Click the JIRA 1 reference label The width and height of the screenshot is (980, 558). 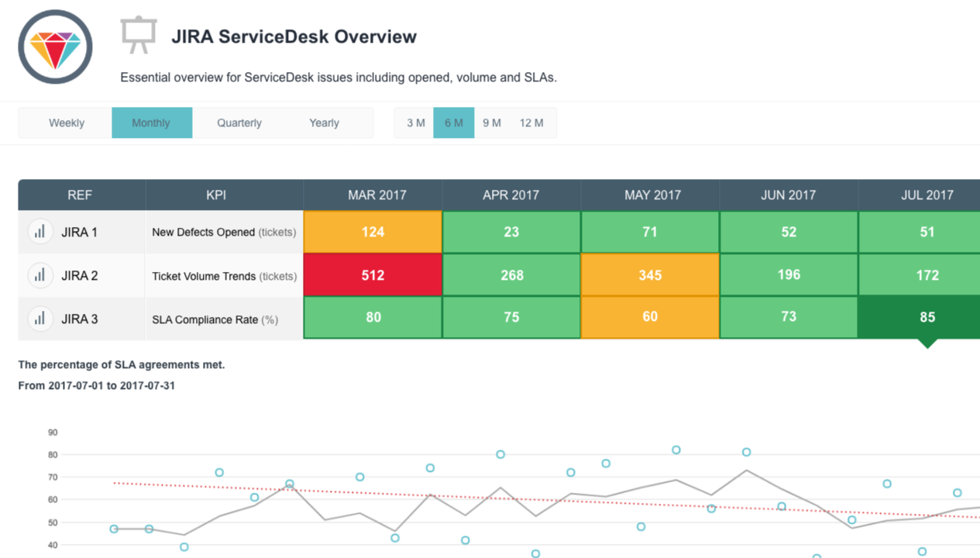point(79,231)
